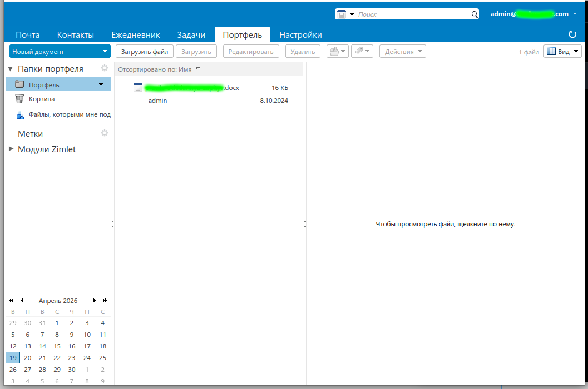The image size is (588, 389).
Task: Open the Действия actions dropdown
Action: (403, 52)
